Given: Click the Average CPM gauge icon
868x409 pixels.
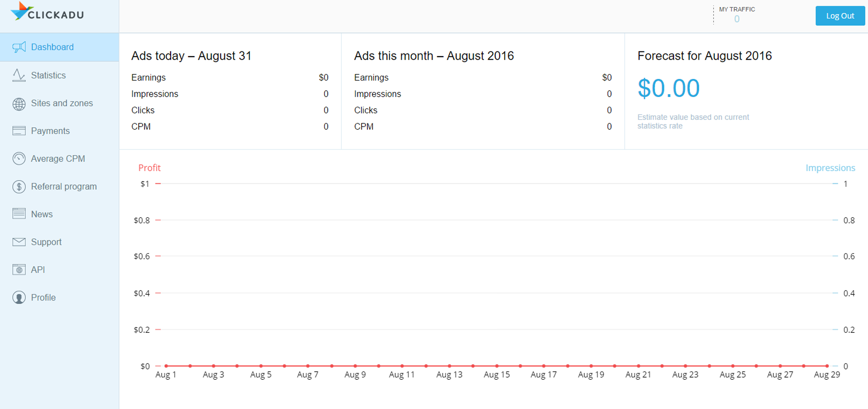Looking at the screenshot, I should coord(19,159).
